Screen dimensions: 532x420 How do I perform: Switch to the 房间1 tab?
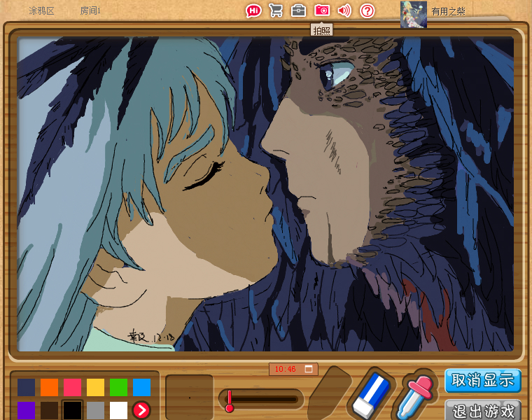(90, 11)
